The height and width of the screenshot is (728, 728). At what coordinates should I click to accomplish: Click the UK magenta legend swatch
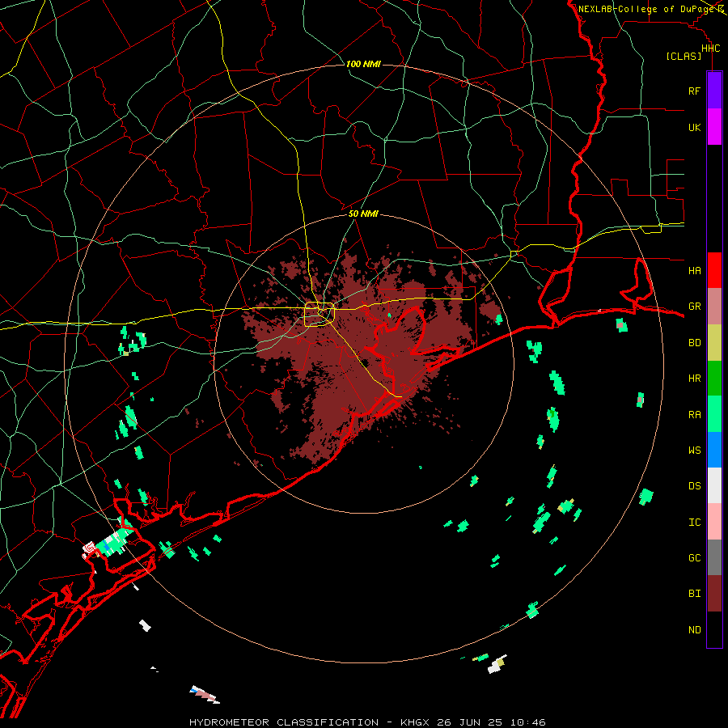714,127
